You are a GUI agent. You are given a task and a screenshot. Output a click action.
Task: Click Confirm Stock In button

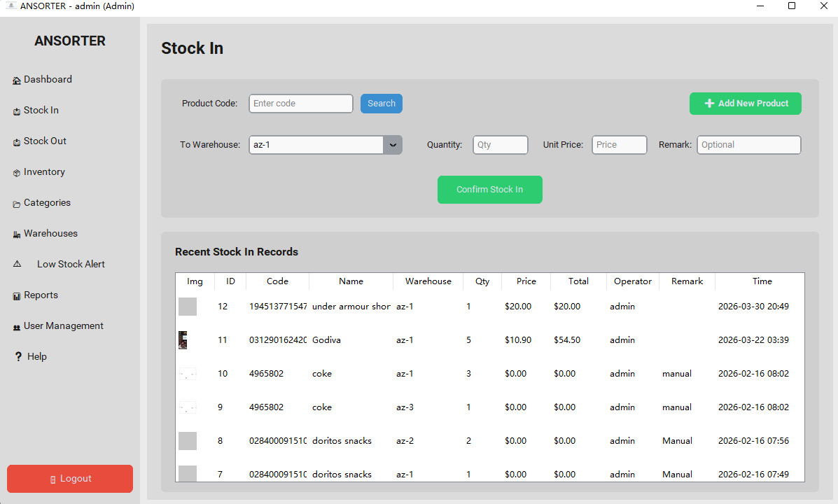pyautogui.click(x=490, y=190)
